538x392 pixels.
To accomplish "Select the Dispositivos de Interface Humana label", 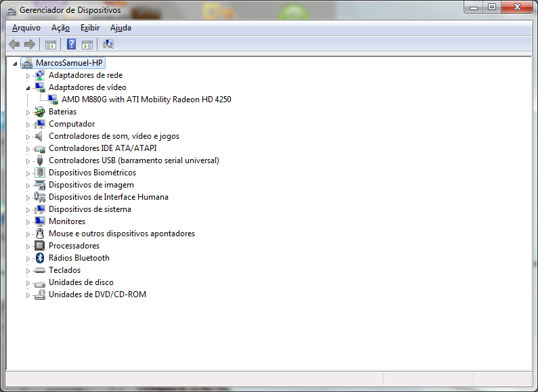I will [x=108, y=197].
